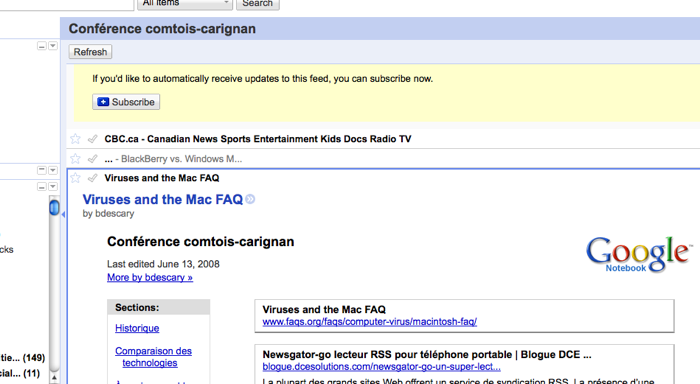Collapse the second sidebar section with its minus button
This screenshot has height=384, width=700.
42,170
